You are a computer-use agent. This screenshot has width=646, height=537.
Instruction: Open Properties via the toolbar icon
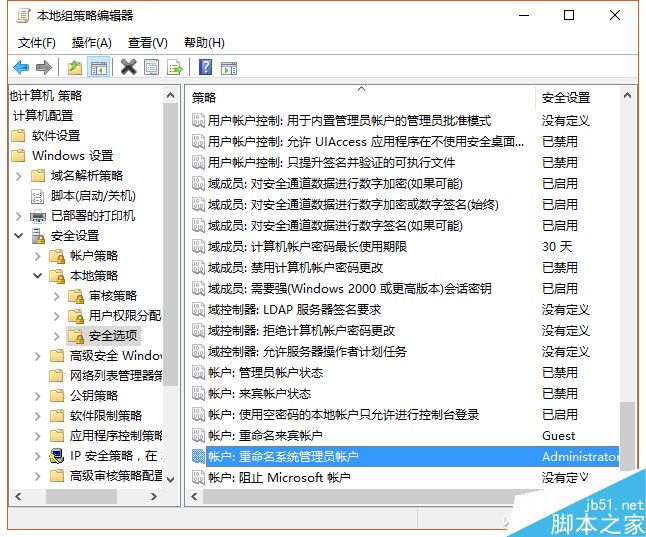pyautogui.click(x=152, y=68)
